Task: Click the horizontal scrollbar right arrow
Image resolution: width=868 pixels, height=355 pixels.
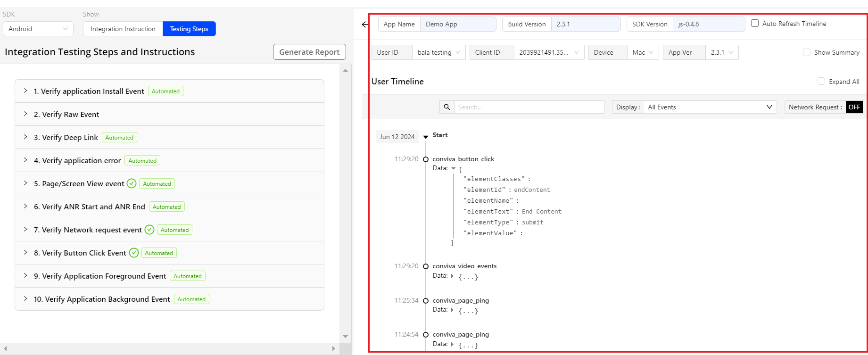Action: pos(333,349)
